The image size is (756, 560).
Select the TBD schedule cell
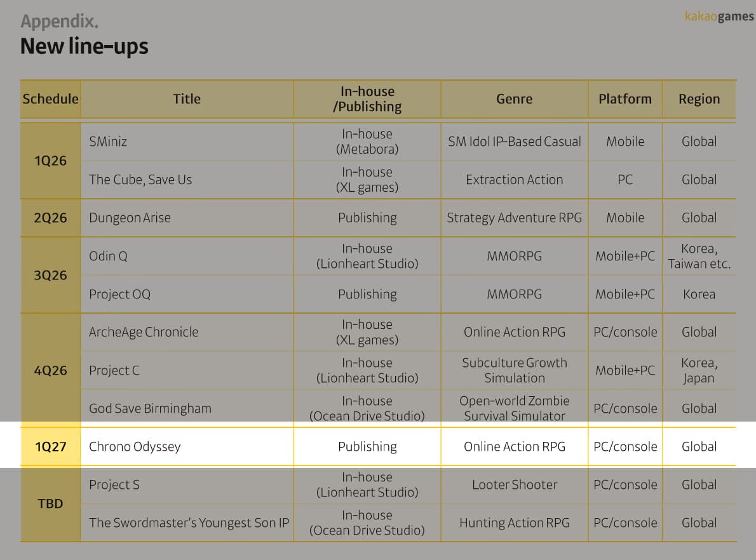[50, 503]
